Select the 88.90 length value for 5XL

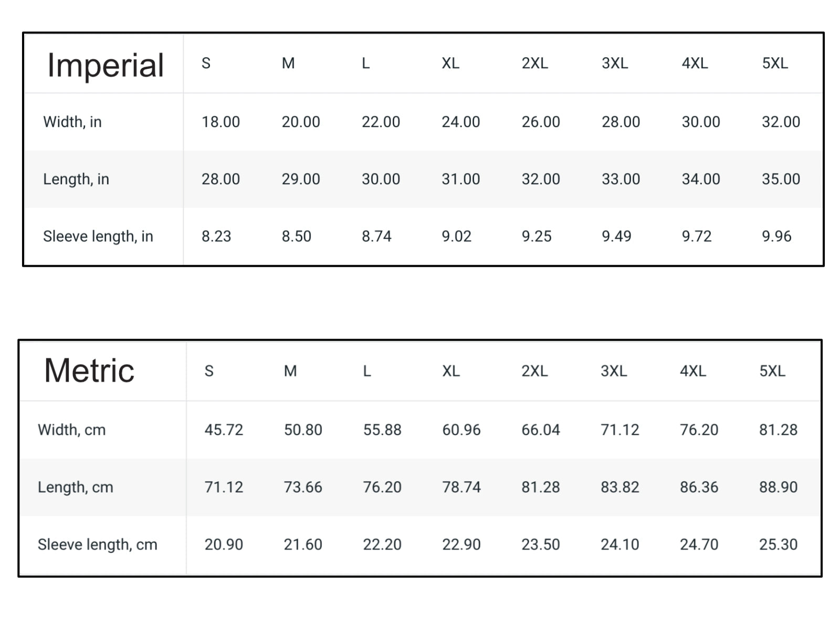tap(778, 487)
